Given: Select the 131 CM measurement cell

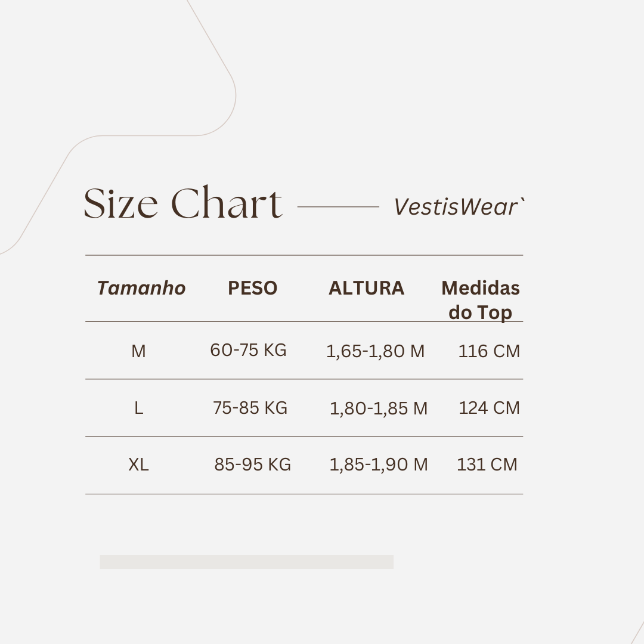Looking at the screenshot, I should (x=487, y=465).
